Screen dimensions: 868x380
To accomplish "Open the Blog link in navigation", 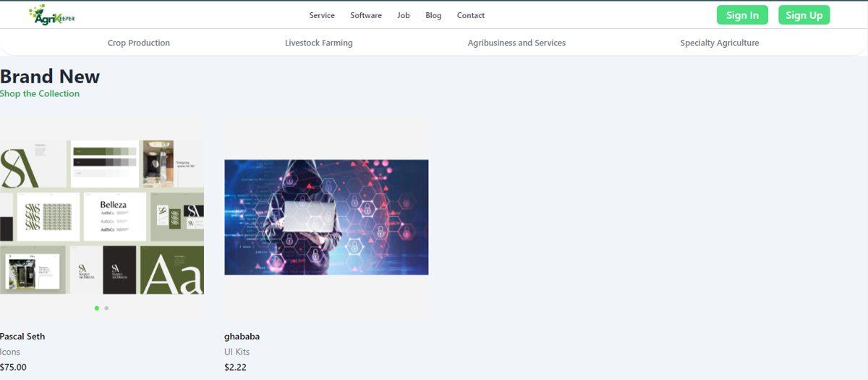I will click(x=433, y=15).
